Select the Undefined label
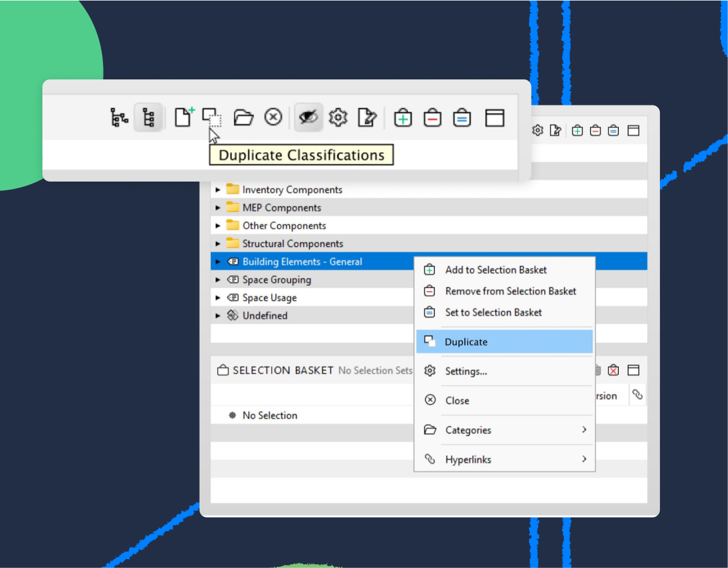This screenshot has height=568, width=728. tap(265, 316)
